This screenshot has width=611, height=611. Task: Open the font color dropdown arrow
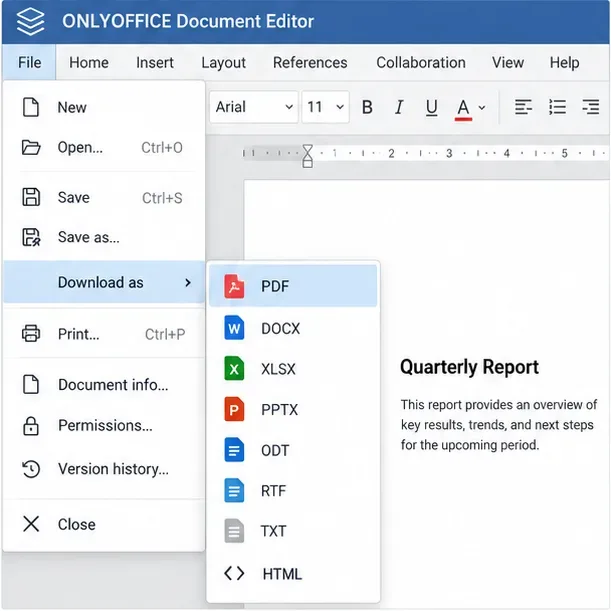coord(482,108)
